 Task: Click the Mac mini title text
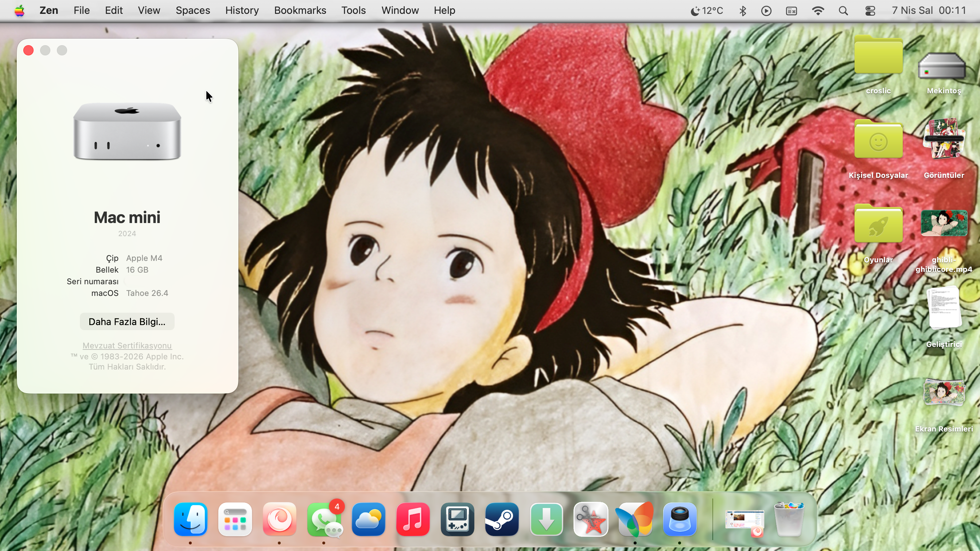pyautogui.click(x=127, y=218)
